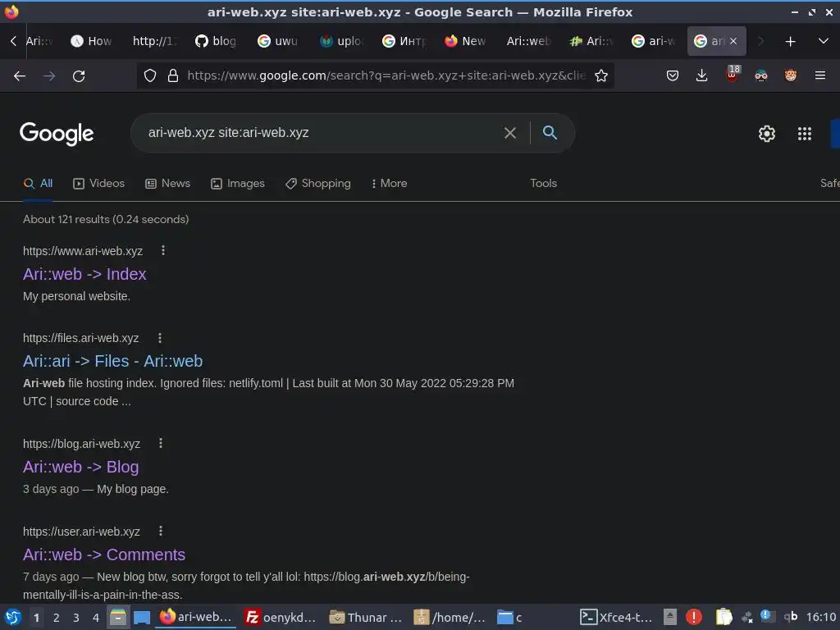
Task: Open the Firefox hamburger menu
Action: [819, 76]
